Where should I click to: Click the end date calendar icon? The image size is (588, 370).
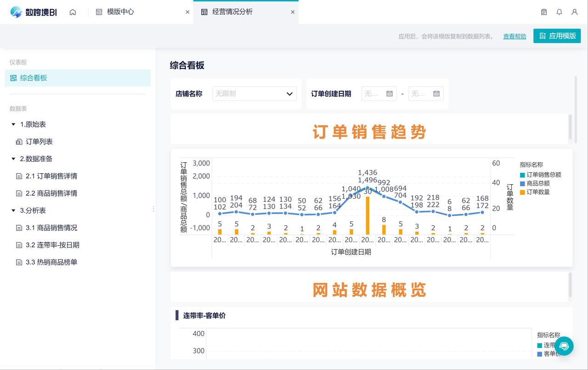pyautogui.click(x=436, y=94)
